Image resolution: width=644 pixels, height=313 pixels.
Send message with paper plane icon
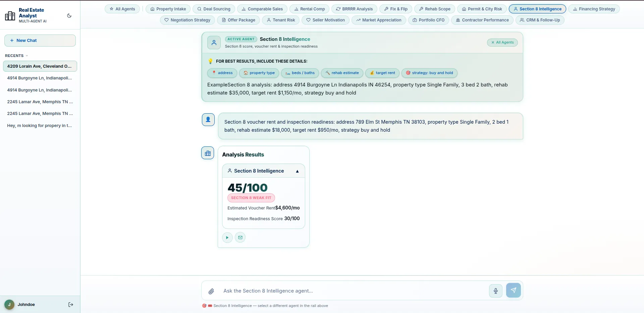(x=513, y=290)
